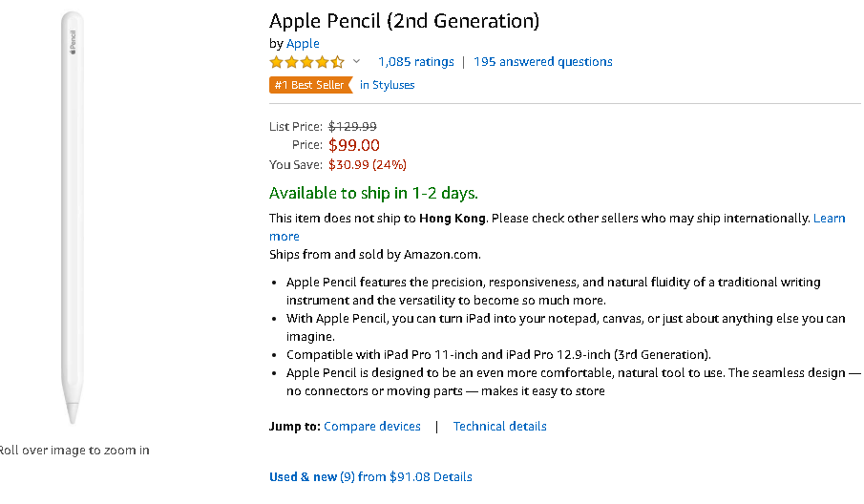
Task: Click the #1 Best Seller badge
Action: (310, 85)
